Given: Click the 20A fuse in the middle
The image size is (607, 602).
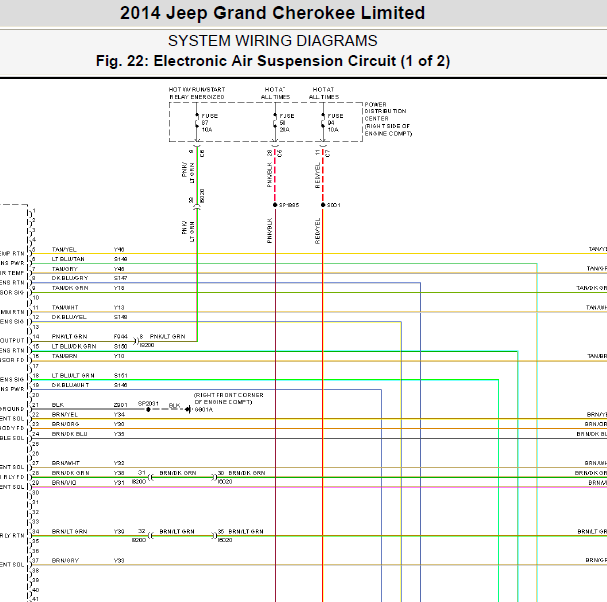Looking at the screenshot, I should pos(275,123).
